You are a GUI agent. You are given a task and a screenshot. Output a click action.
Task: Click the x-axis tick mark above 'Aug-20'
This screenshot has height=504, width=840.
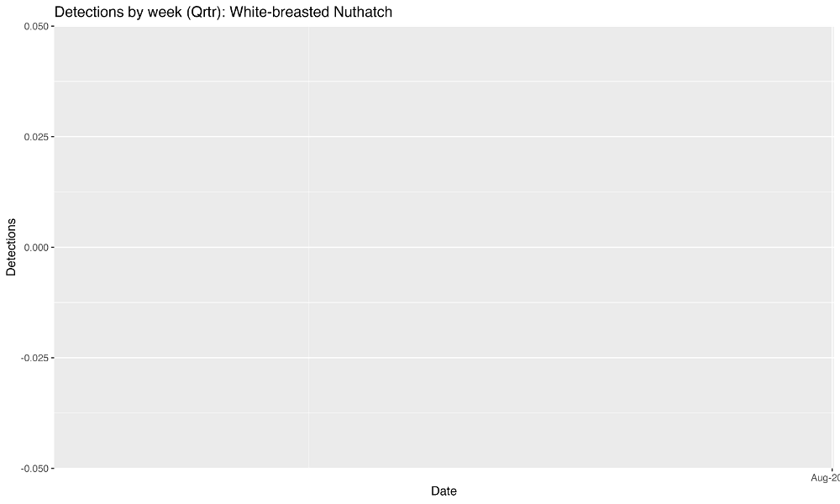[x=832, y=470]
